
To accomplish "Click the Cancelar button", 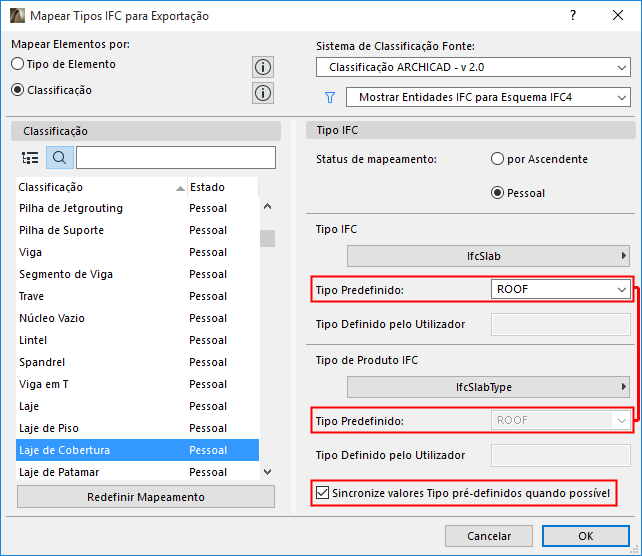I will point(489,536).
